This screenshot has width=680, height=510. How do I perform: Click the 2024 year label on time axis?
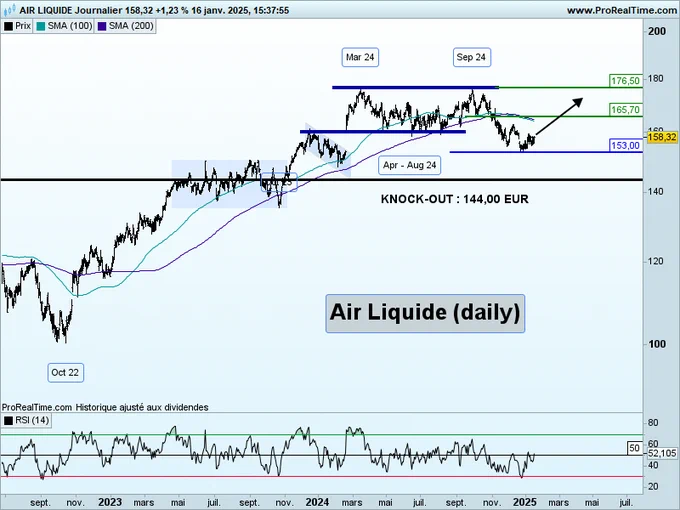tap(317, 502)
